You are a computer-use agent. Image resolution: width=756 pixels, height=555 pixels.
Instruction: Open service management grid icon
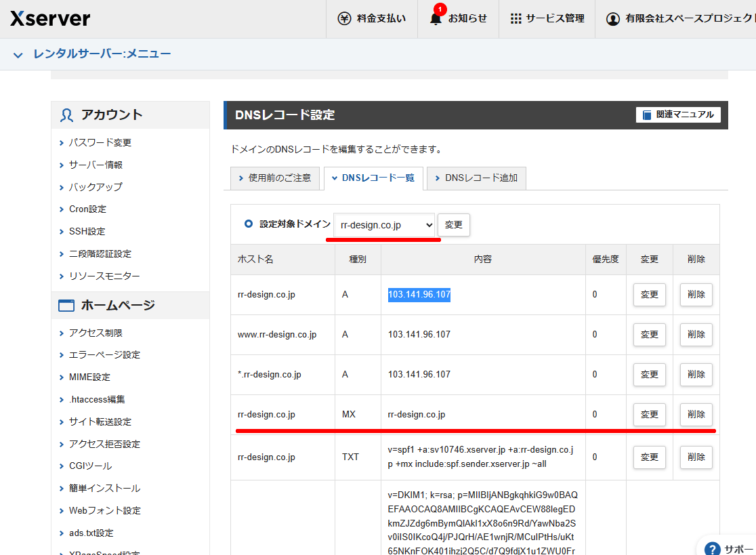click(x=516, y=19)
